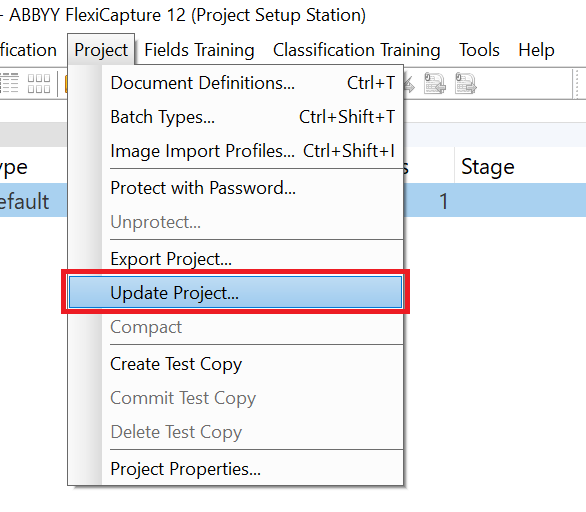This screenshot has height=512, width=586.
Task: Switch to details list view icon
Action: tap(9, 83)
